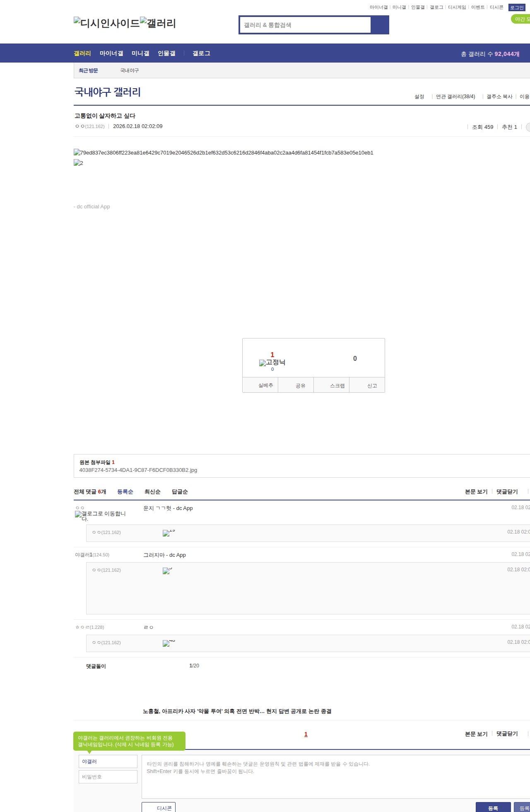Select 인물갤 in the blue navigation bar

(166, 53)
